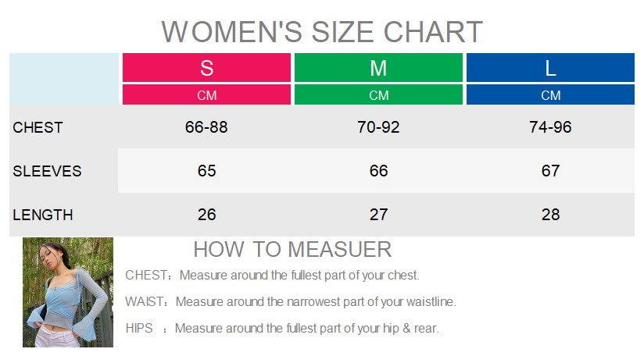Screen dimensions: 644x356
Task: Select the CM label under size S
Action: pyautogui.click(x=206, y=95)
